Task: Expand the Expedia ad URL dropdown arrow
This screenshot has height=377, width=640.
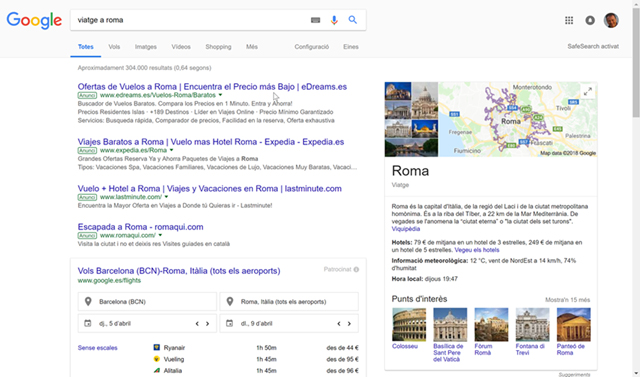Action: tap(171, 150)
